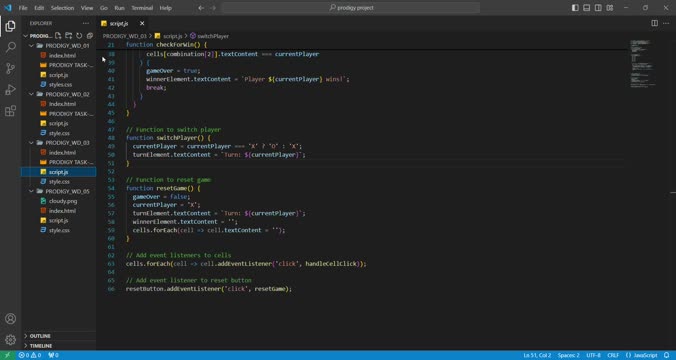The image size is (676, 360).
Task: Go forward with the navigation arrow
Action: 213,8
